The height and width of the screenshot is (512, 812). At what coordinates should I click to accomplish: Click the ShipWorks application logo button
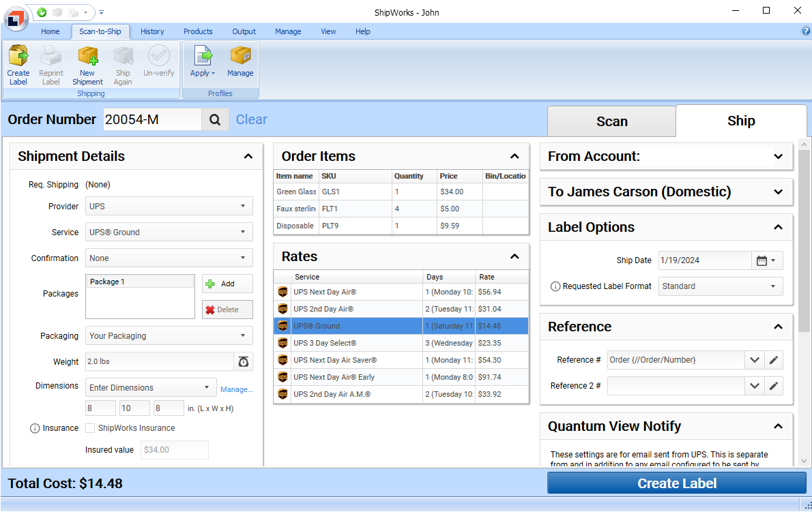(x=16, y=18)
